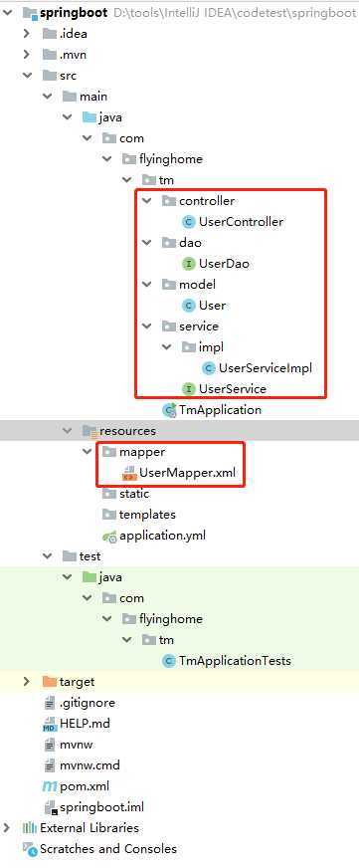This screenshot has height=868, width=359.
Task: Collapse the model package
Action: click(x=146, y=285)
